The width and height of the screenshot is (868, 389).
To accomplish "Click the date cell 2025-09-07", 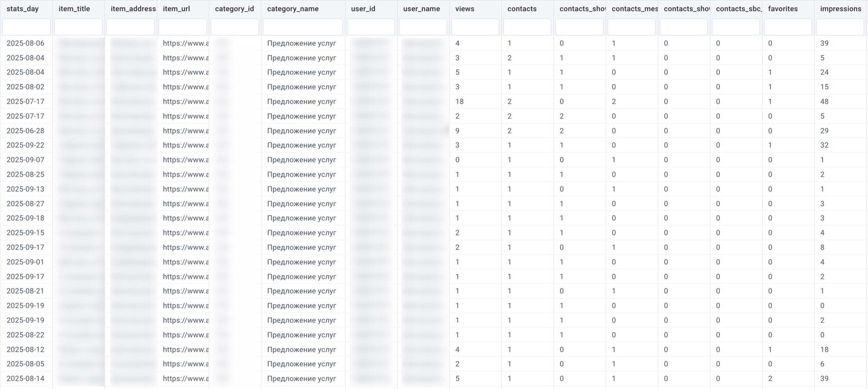I will point(25,160).
